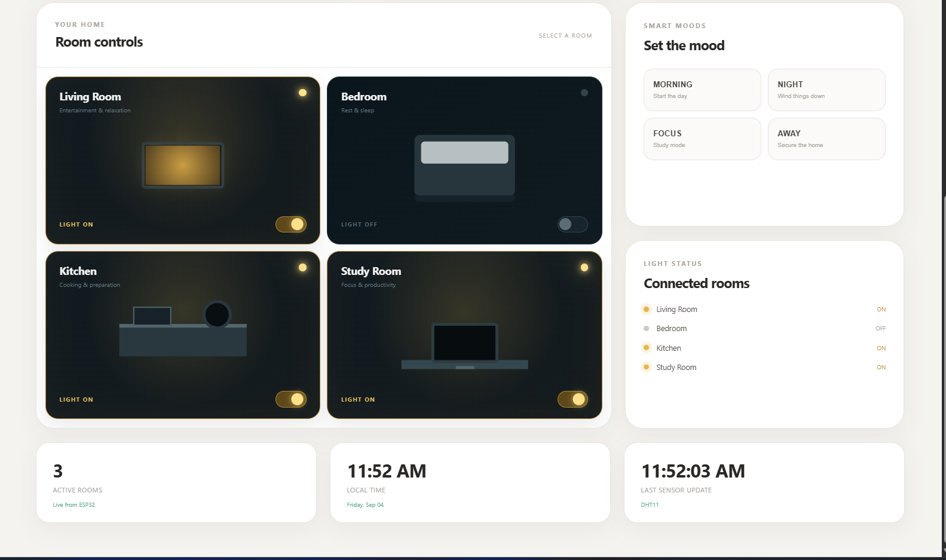946x560 pixels.
Task: Click the Study Room laptop illustration
Action: pyautogui.click(x=464, y=346)
